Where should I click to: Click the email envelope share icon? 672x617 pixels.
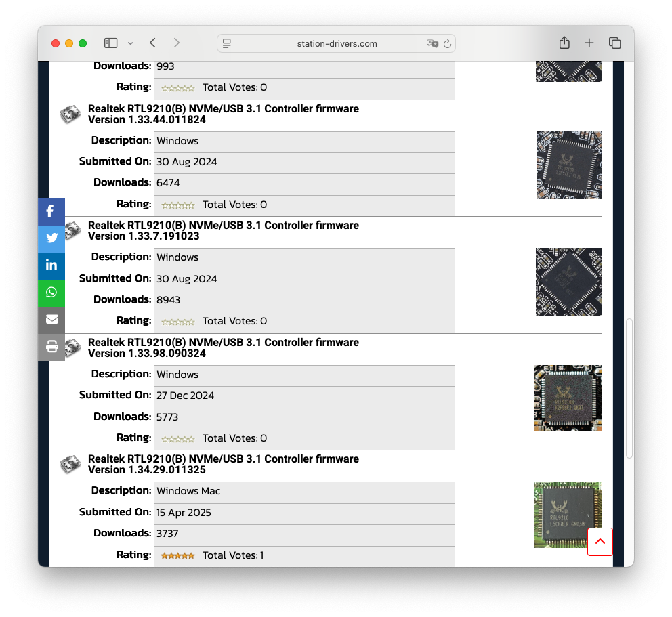[x=51, y=320]
